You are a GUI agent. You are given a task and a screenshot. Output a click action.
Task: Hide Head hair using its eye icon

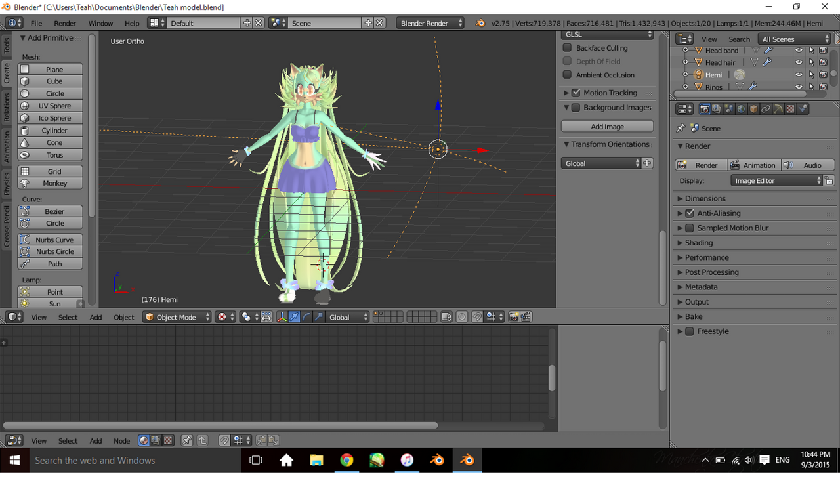click(799, 63)
